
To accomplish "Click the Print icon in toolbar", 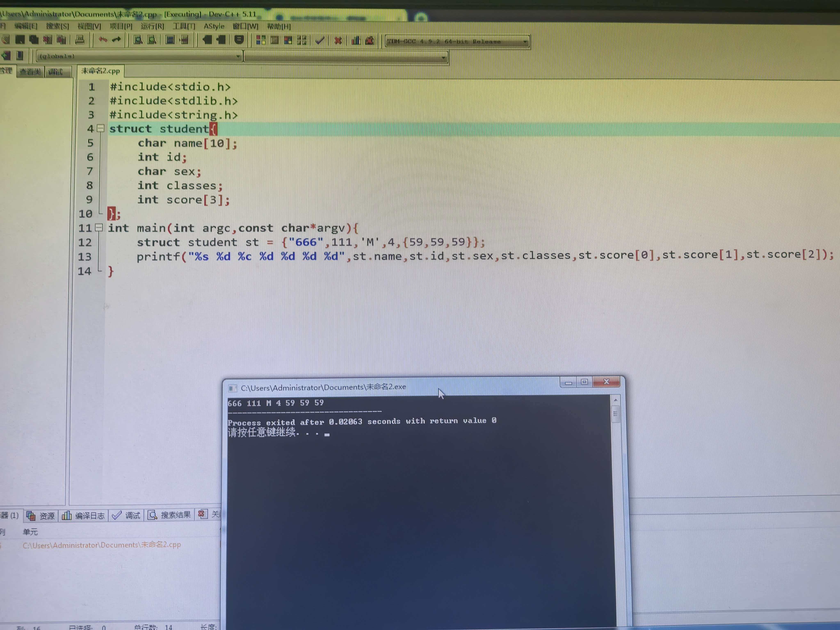I will tap(80, 40).
